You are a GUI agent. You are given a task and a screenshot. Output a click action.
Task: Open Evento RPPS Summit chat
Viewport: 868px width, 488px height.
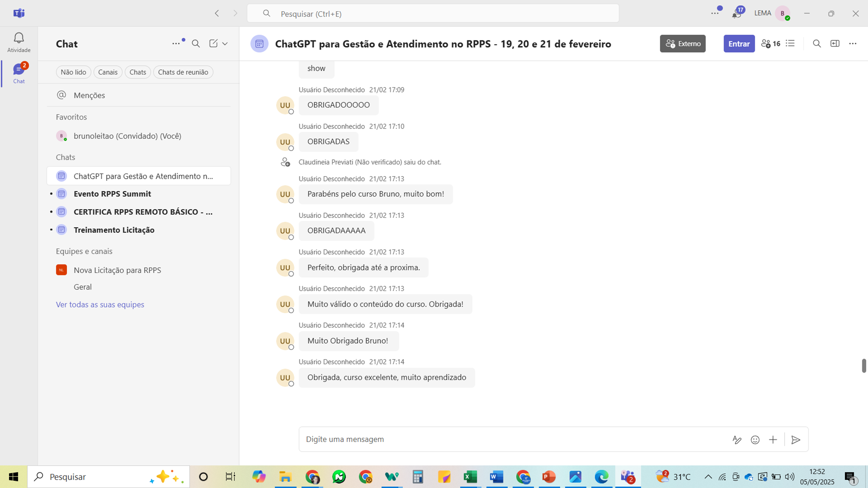(x=139, y=194)
